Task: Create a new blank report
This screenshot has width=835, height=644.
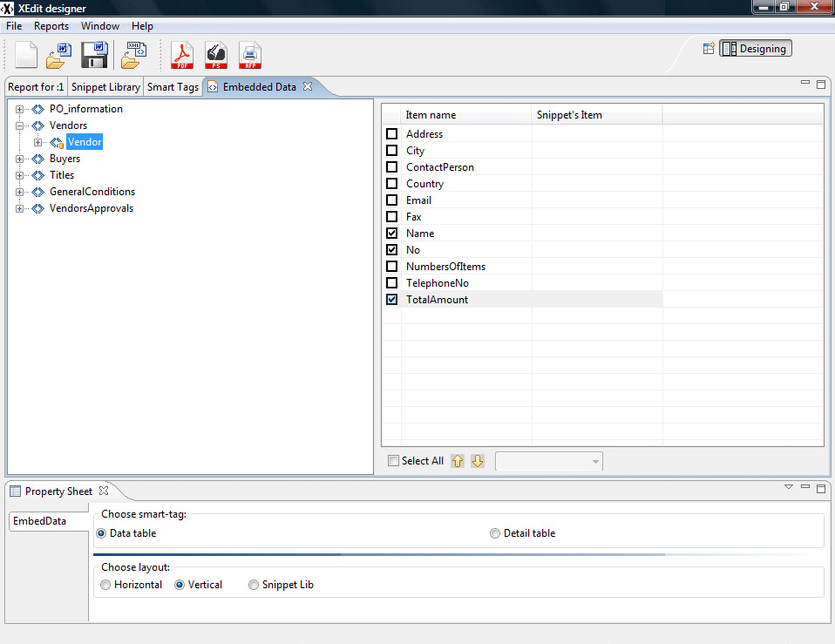Action: pos(25,55)
